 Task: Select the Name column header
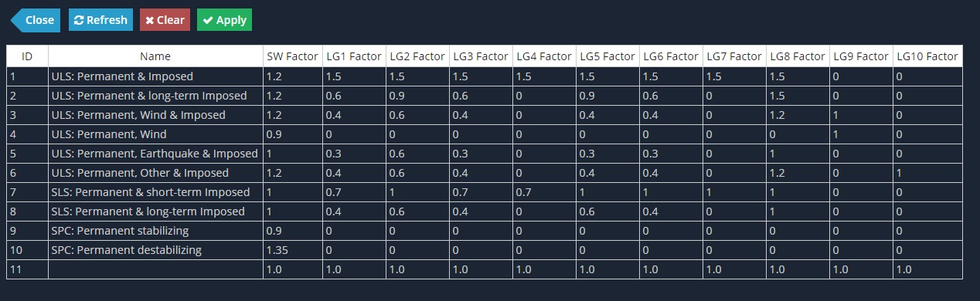155,56
